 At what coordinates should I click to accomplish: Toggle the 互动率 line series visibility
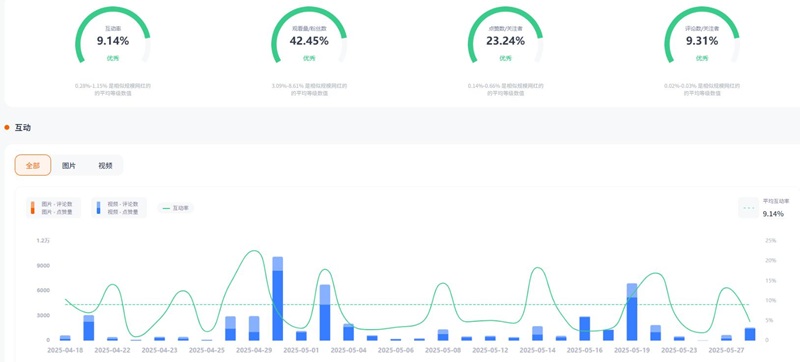(181, 208)
